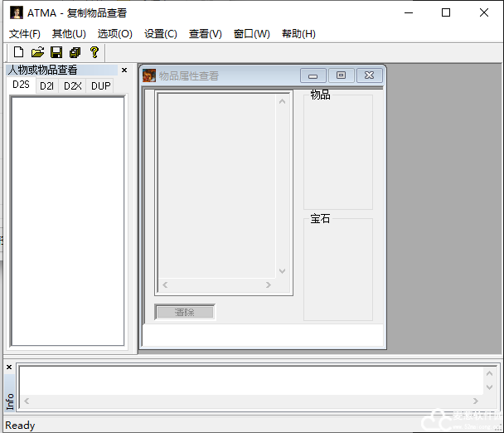Screen dimensions: 504x433
Task: Open the 查看(V) menu
Action: tap(205, 34)
